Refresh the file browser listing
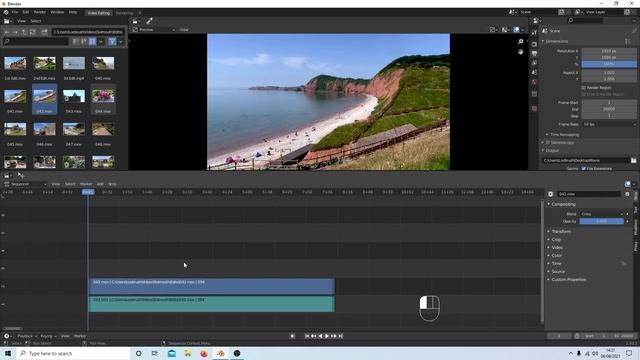Viewport: 640px width, 360px height. [33, 32]
